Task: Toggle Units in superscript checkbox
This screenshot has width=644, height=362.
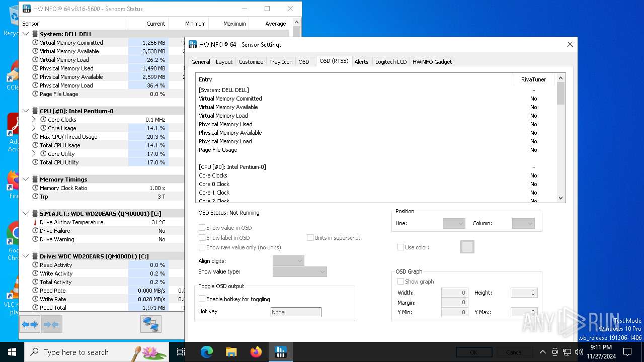Action: tap(310, 238)
